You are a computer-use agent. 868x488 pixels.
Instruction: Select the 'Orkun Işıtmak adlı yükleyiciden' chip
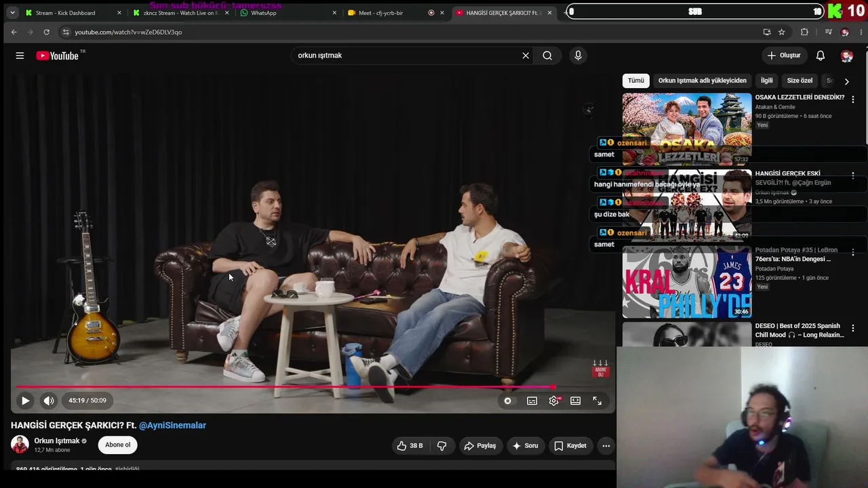(703, 80)
